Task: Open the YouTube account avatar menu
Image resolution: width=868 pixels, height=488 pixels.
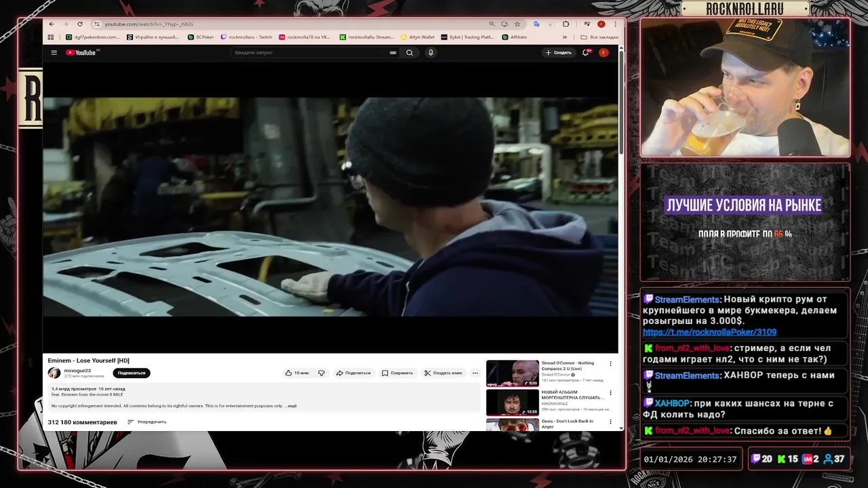Action: 604,52
